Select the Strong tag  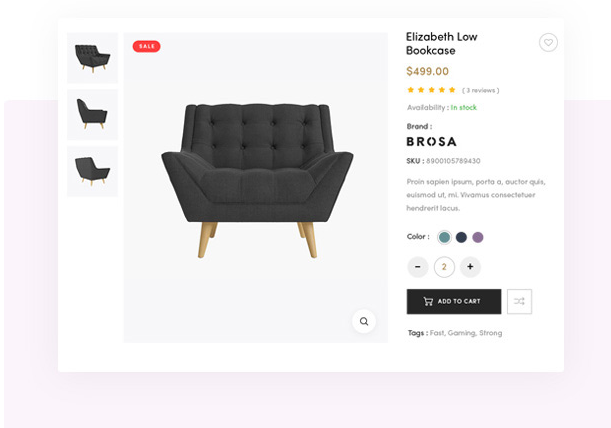[491, 333]
